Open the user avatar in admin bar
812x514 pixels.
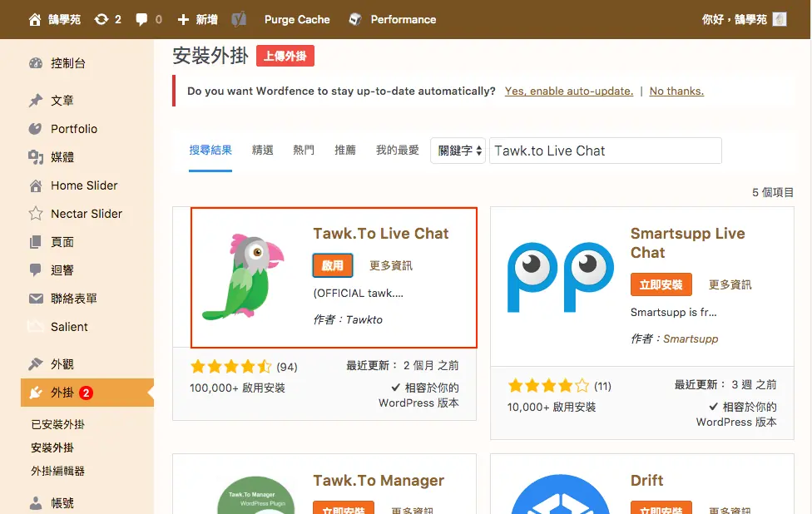[780, 20]
